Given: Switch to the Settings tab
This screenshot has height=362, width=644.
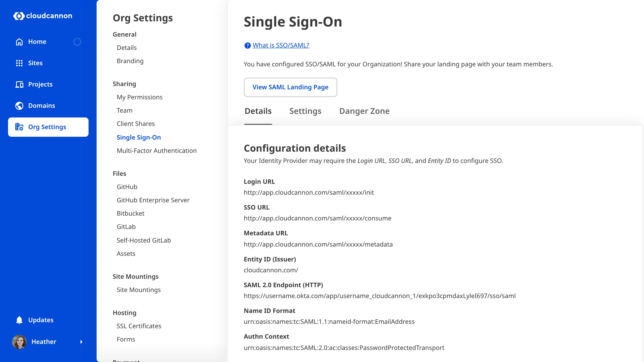Looking at the screenshot, I should pyautogui.click(x=305, y=111).
